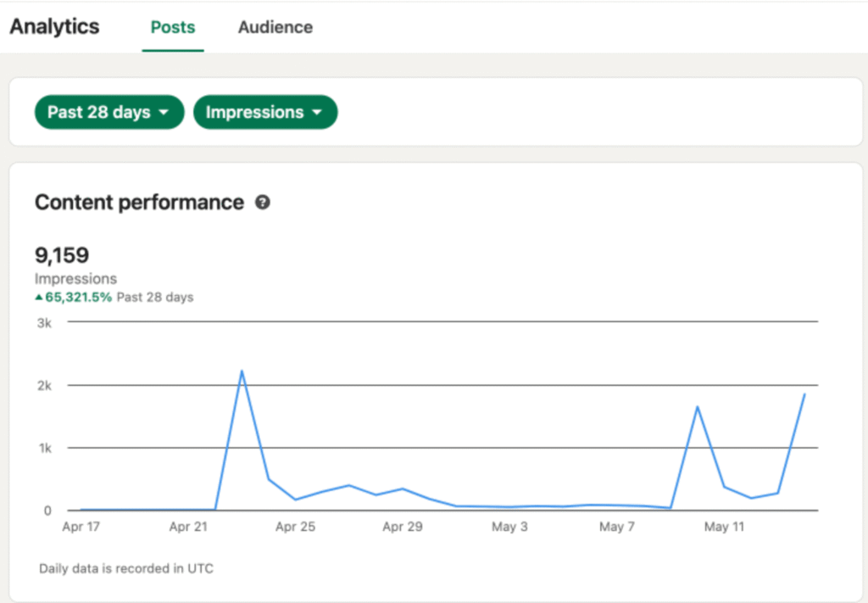Click the Daily data is recorded in UTC note

coord(126,569)
